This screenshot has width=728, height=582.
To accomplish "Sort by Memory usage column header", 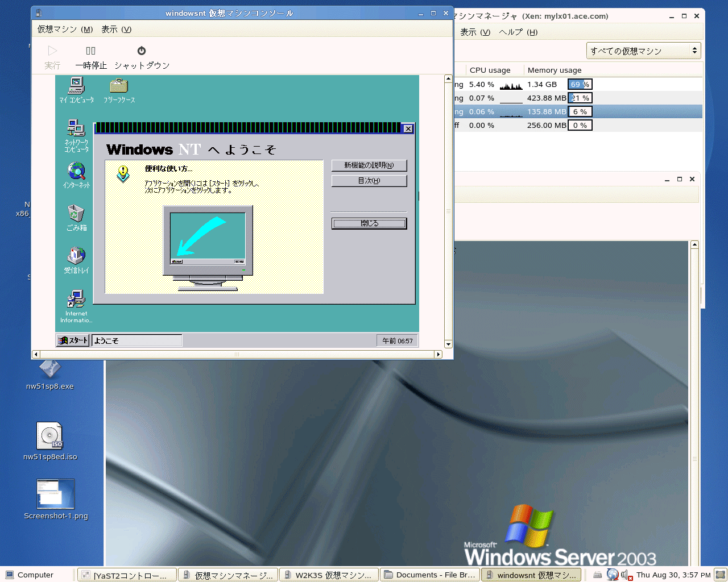I will tap(555, 70).
